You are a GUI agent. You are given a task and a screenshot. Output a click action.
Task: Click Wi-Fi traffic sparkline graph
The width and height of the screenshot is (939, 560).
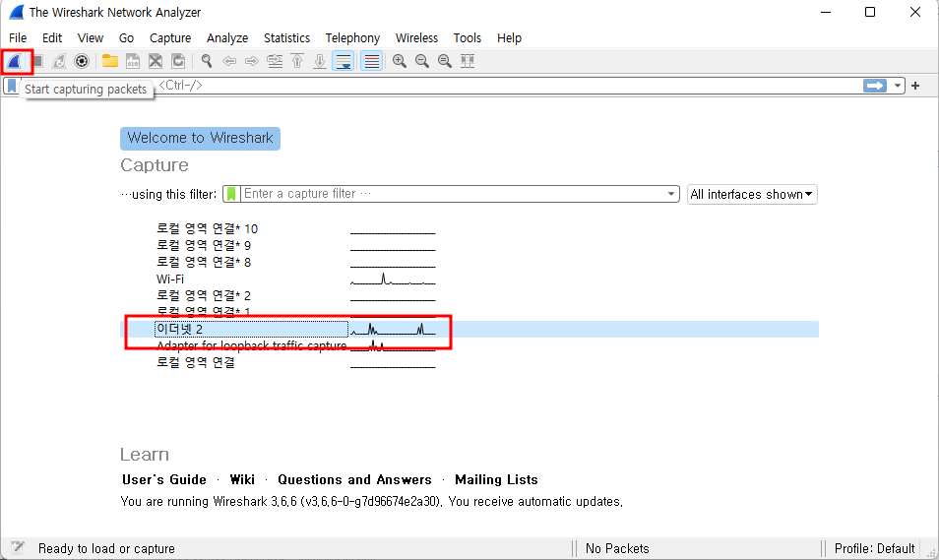(x=393, y=280)
